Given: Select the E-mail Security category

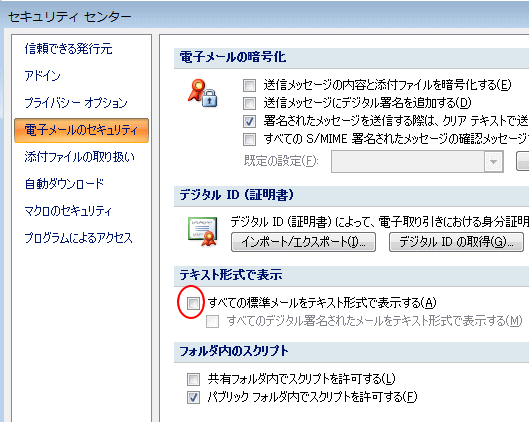Looking at the screenshot, I should 81,130.
